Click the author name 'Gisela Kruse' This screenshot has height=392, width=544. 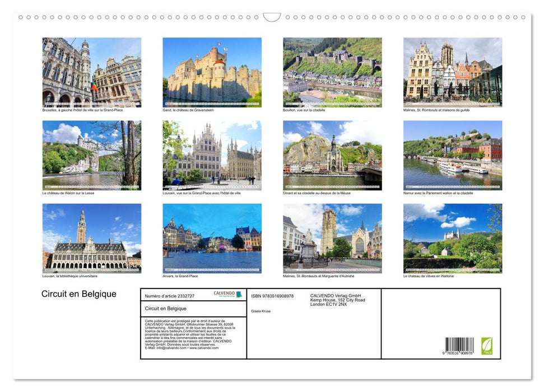tap(261, 311)
